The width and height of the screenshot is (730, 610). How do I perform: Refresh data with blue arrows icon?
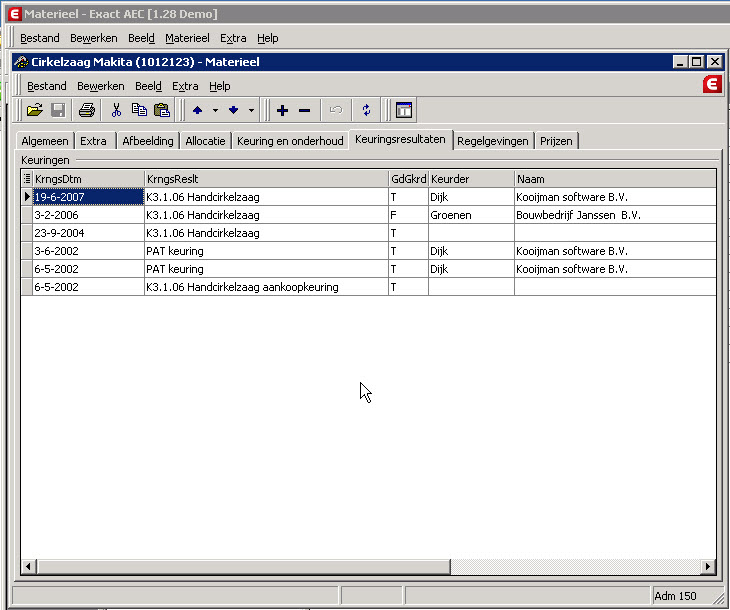(x=366, y=110)
